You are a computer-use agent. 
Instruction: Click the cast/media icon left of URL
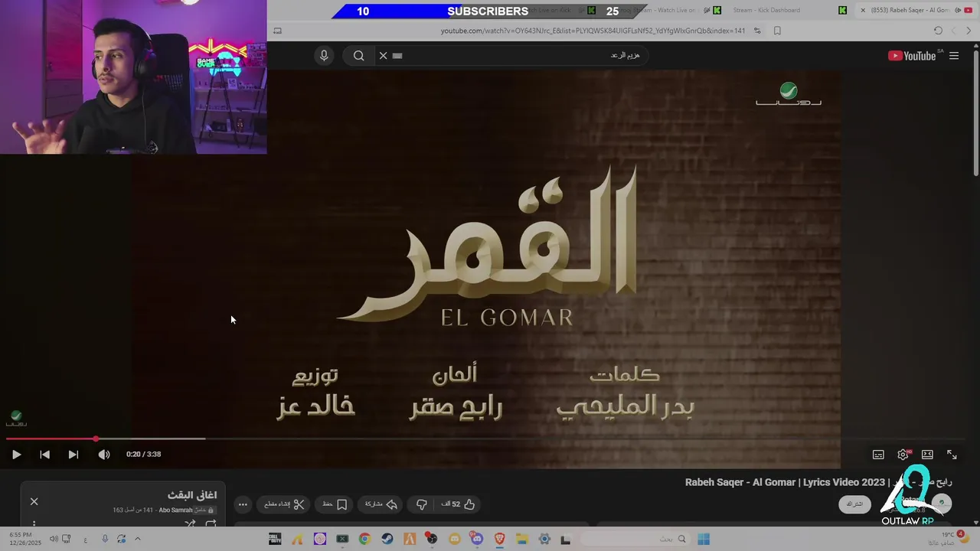pyautogui.click(x=277, y=31)
